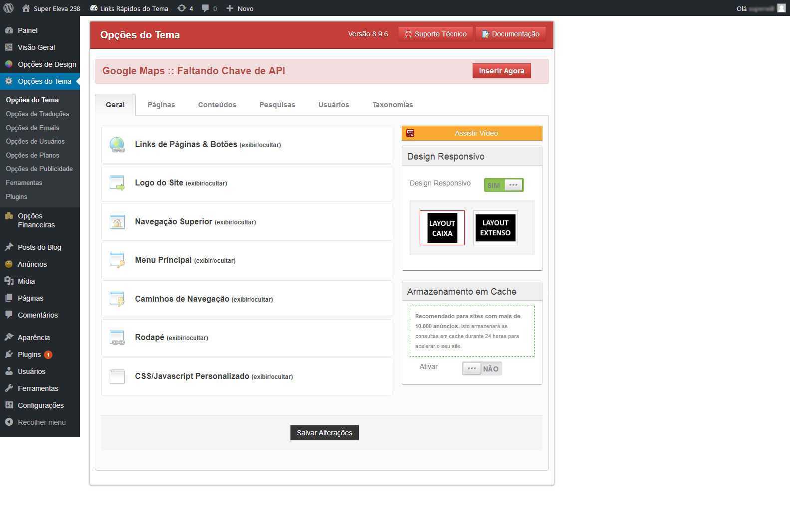
Task: Click the Plugins plug icon in sidebar
Action: [8, 355]
